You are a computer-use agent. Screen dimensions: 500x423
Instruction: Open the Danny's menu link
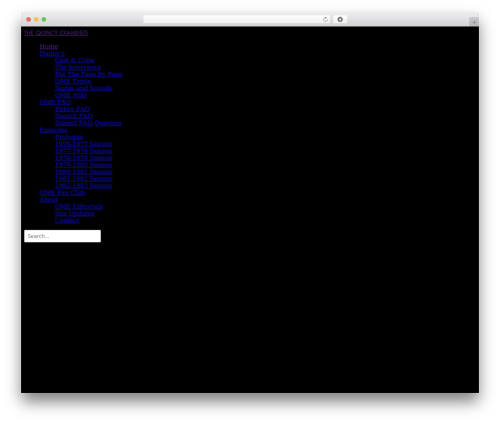52,53
